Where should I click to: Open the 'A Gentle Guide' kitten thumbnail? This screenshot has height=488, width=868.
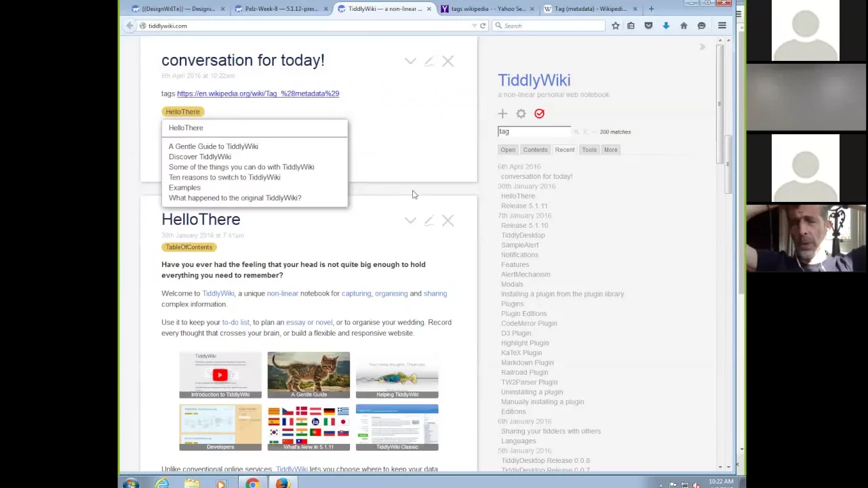click(309, 375)
